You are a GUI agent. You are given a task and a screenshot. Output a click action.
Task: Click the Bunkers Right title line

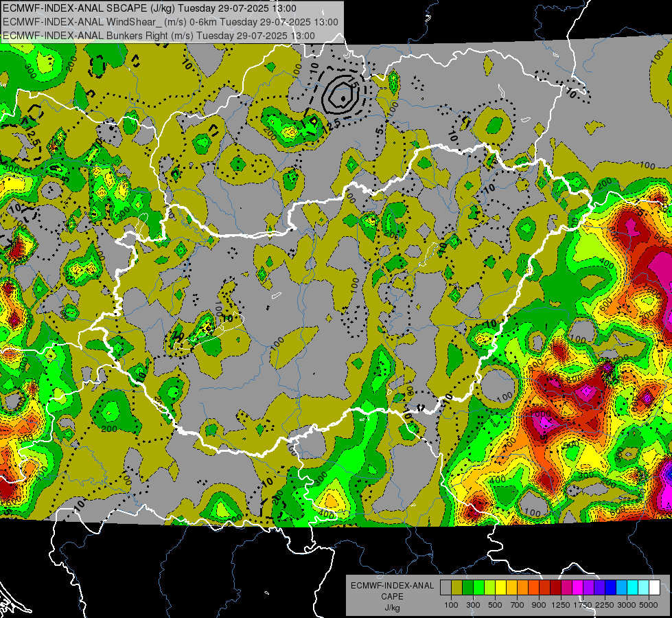159,36
